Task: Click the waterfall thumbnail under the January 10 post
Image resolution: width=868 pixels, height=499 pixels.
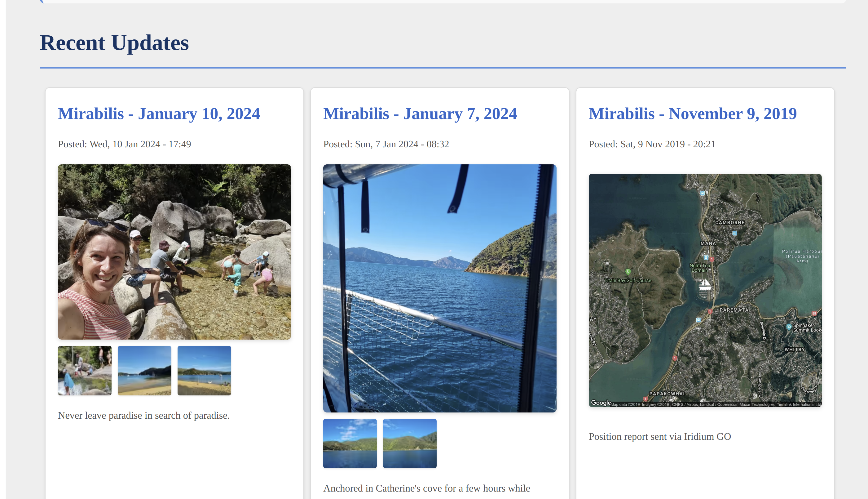Action: pos(84,371)
